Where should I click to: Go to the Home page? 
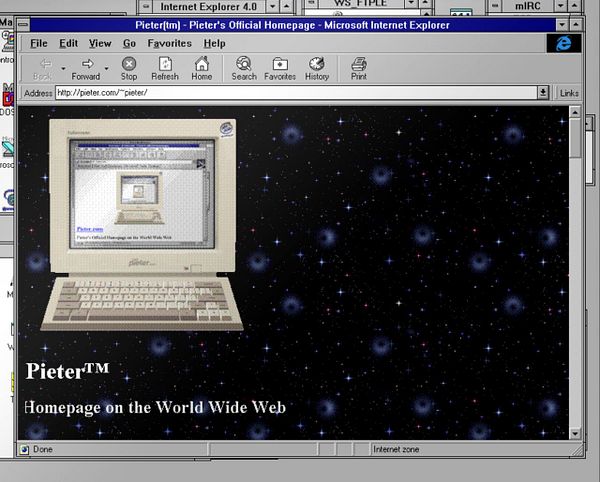click(x=202, y=69)
